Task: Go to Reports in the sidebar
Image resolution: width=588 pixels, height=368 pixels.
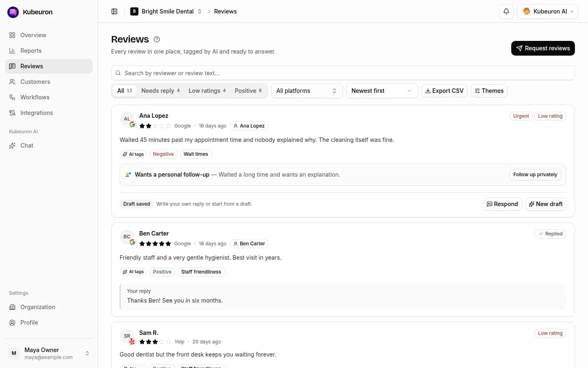Action: tap(49, 51)
